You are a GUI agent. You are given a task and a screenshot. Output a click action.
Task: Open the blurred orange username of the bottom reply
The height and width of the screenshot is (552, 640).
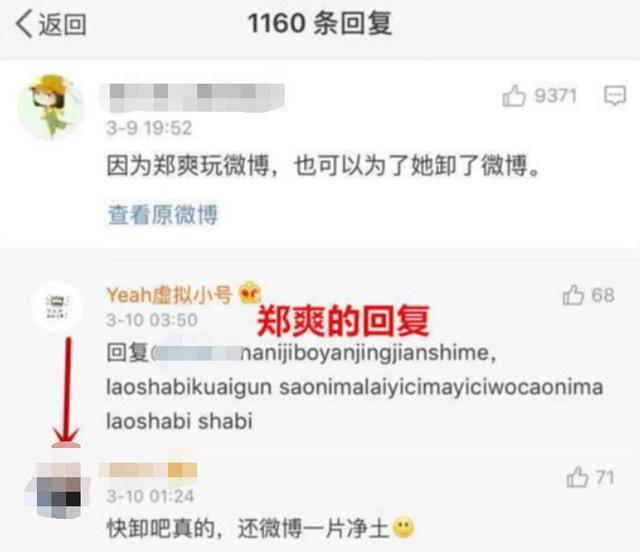click(x=148, y=470)
